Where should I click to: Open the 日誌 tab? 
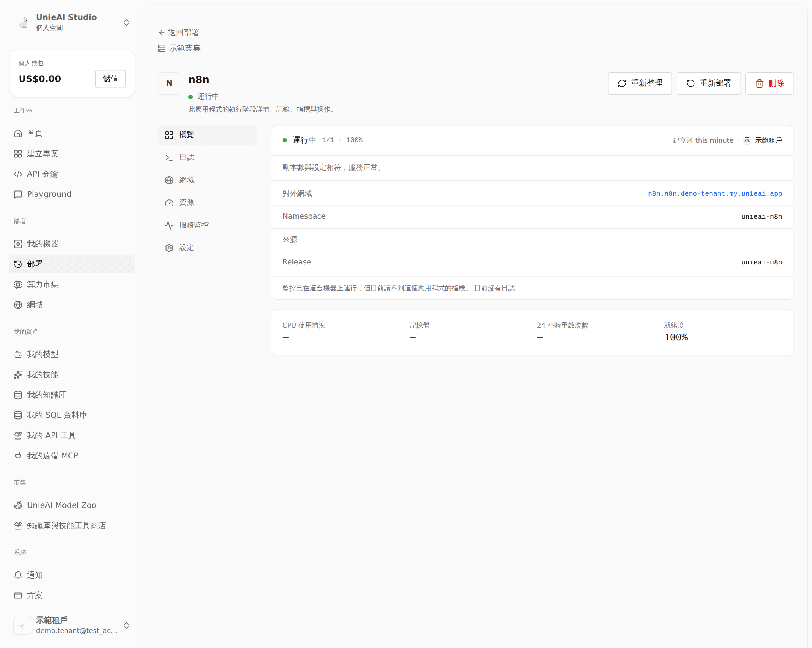208,158
